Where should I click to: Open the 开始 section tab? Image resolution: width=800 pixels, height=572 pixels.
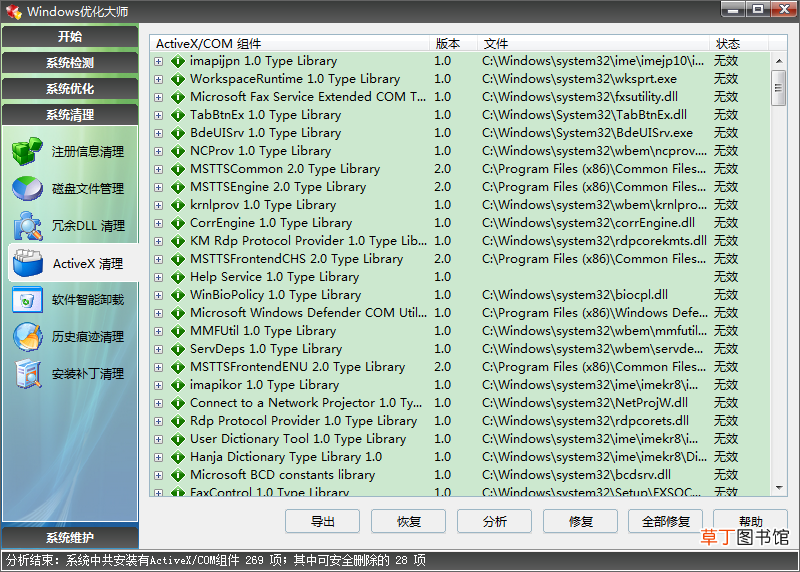(70, 37)
